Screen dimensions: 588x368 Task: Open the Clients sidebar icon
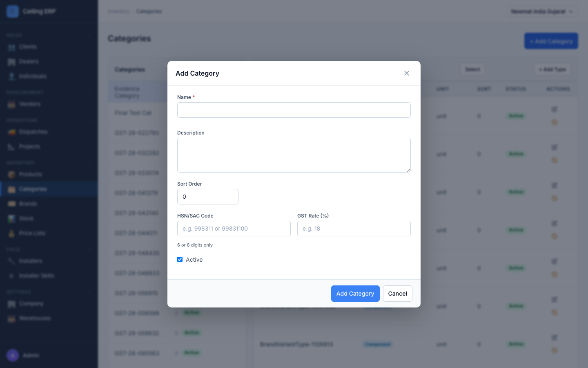pos(11,47)
